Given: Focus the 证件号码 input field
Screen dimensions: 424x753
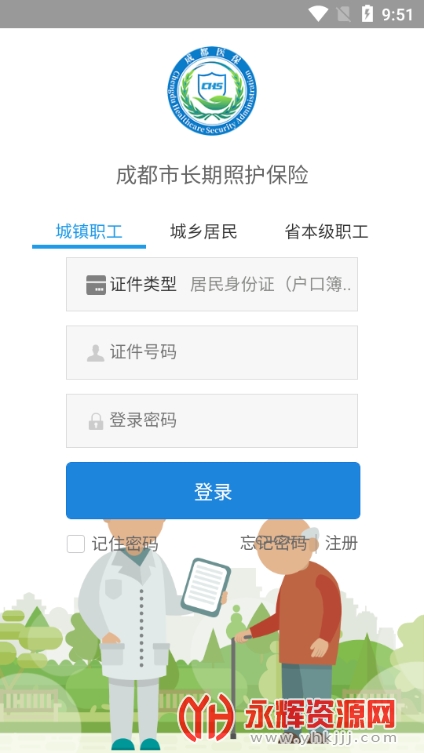Looking at the screenshot, I should point(212,352).
